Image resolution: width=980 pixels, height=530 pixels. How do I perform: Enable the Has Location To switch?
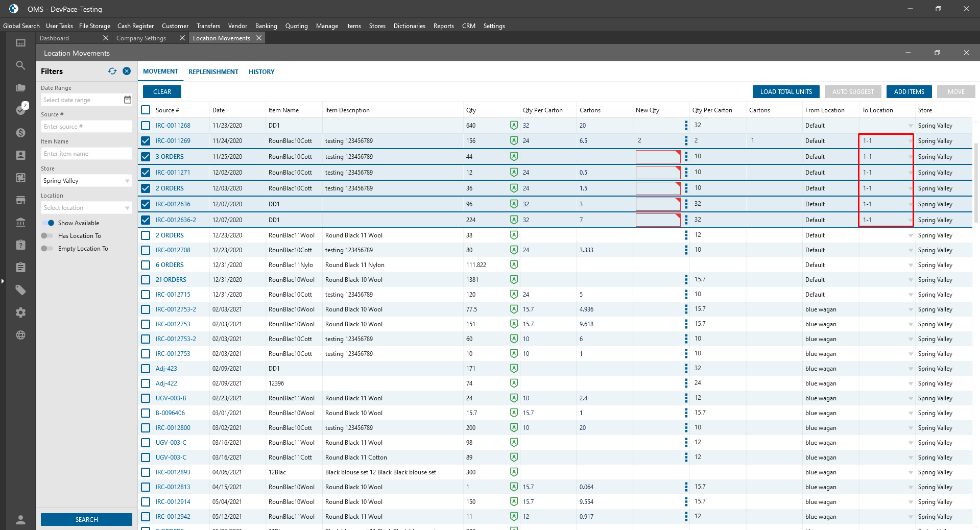(47, 236)
